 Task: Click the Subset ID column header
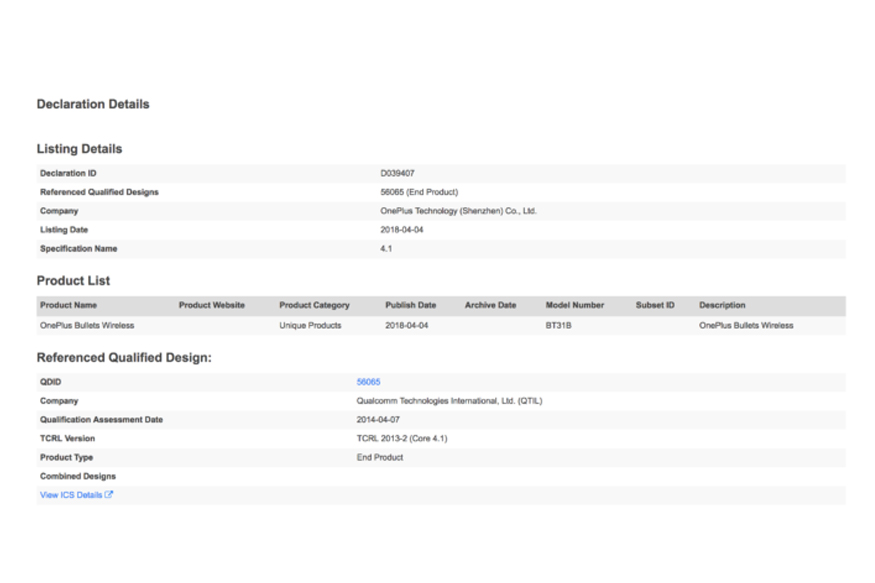655,305
